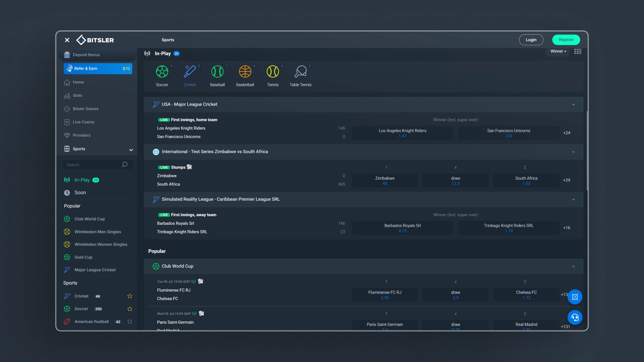Focus the sidebar Search field

(x=98, y=165)
